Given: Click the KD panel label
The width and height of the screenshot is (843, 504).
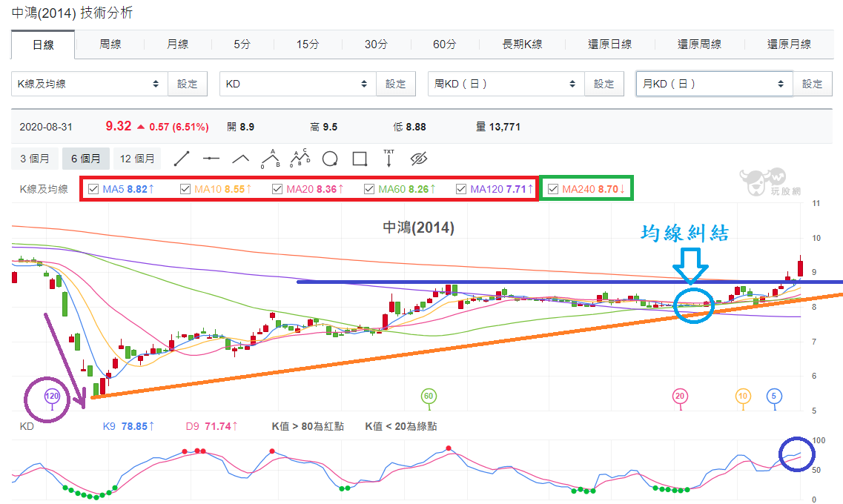Looking at the screenshot, I should (27, 426).
